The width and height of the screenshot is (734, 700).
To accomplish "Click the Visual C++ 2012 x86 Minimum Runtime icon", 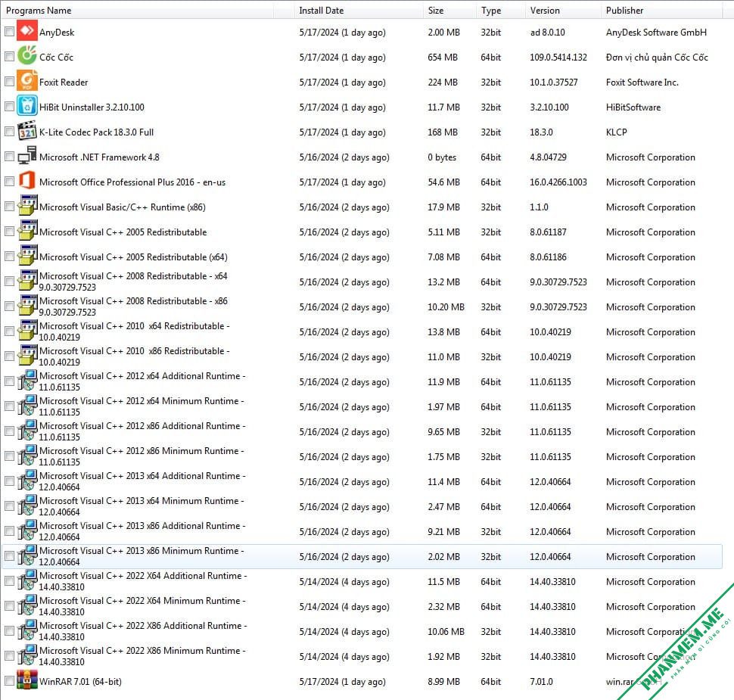I will click(x=27, y=455).
